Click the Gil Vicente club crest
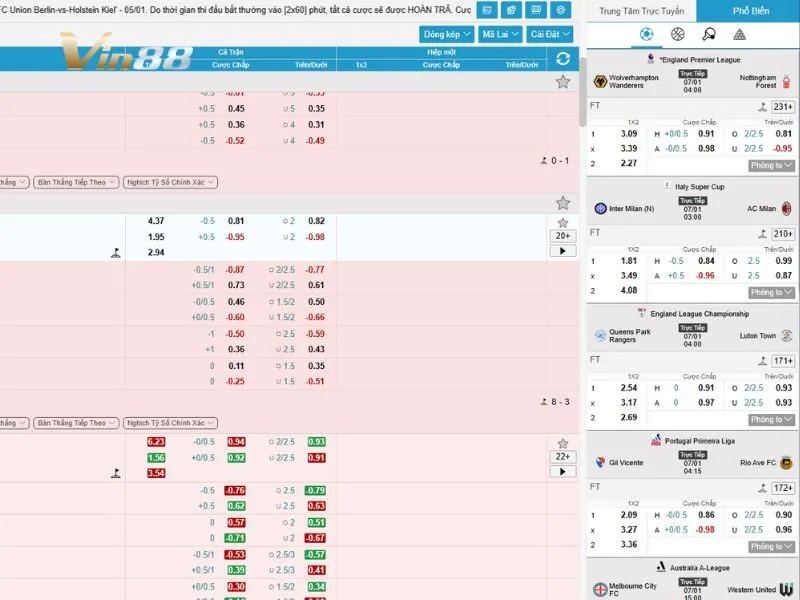Image resolution: width=800 pixels, height=600 pixels. [601, 462]
